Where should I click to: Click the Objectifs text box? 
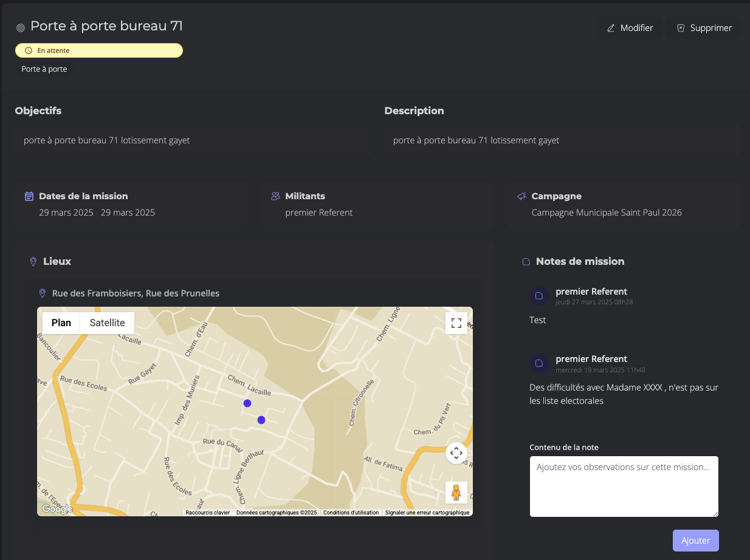click(193, 140)
